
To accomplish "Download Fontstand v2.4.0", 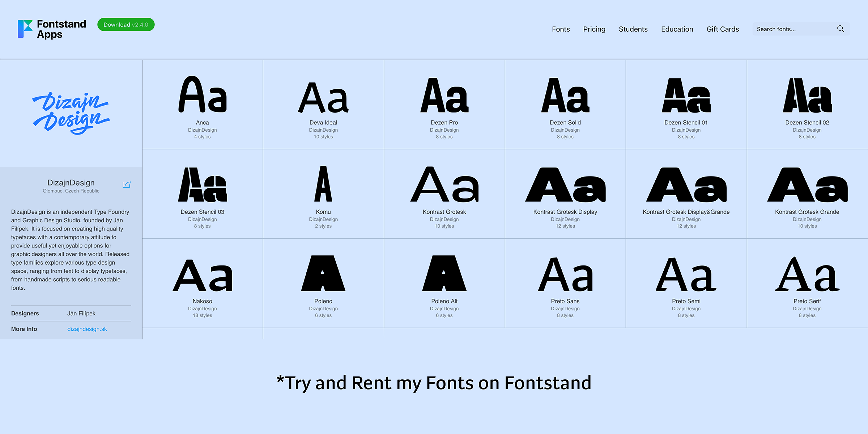I will point(126,25).
